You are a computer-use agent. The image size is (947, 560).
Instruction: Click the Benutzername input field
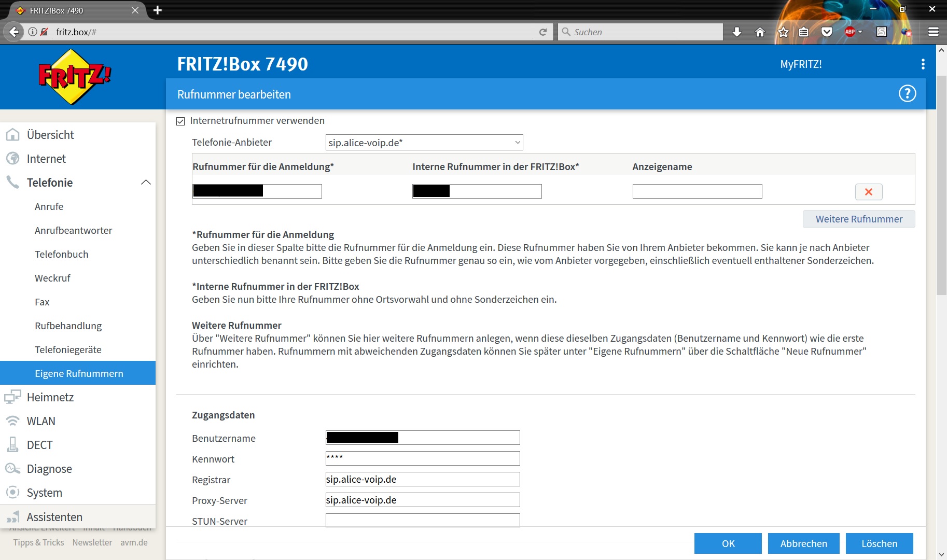(423, 438)
